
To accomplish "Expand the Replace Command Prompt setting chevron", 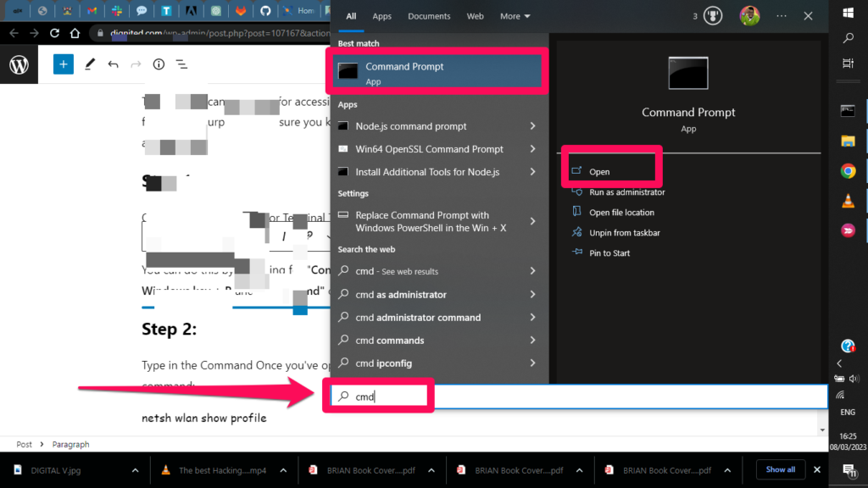I will 532,221.
